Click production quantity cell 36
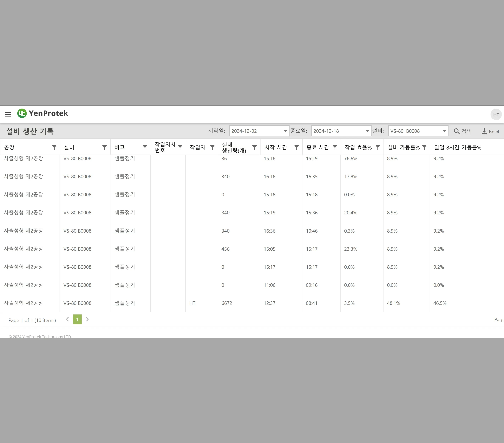Screen dimensions: 504x443 pyautogui.click(x=224, y=159)
